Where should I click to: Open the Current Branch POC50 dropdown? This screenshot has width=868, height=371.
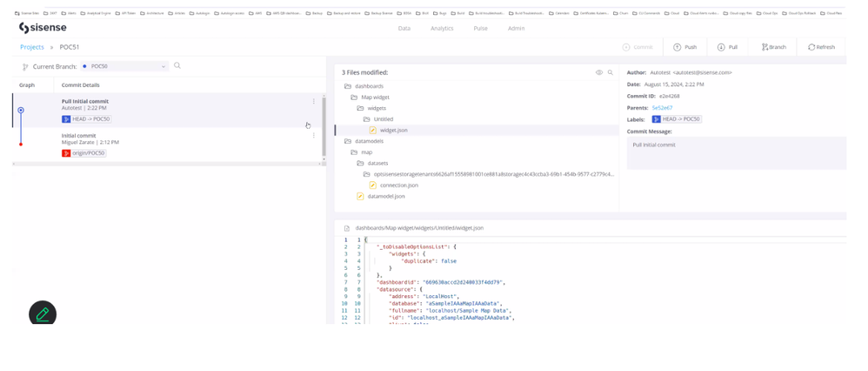point(124,66)
